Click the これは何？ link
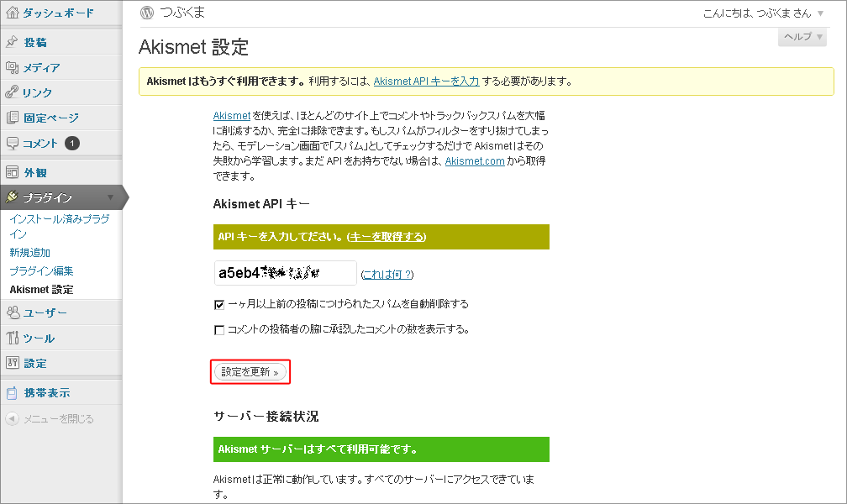Image resolution: width=847 pixels, height=504 pixels. tap(387, 275)
